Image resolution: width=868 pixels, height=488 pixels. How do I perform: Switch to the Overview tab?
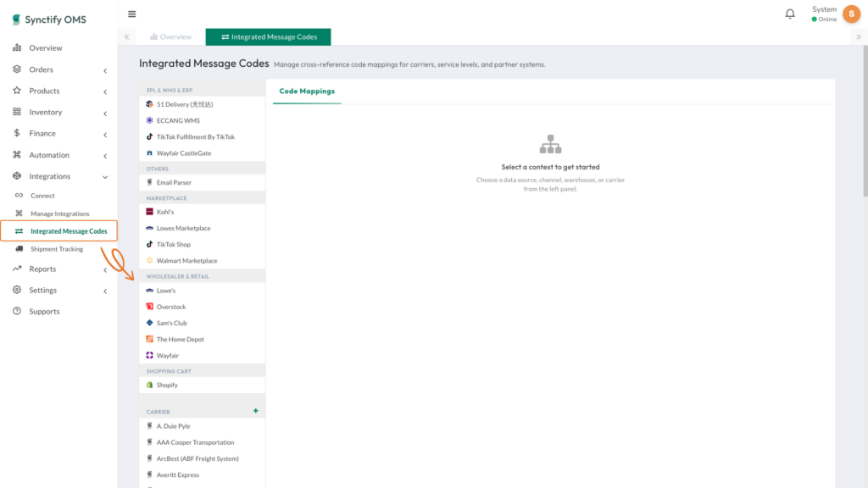point(170,36)
